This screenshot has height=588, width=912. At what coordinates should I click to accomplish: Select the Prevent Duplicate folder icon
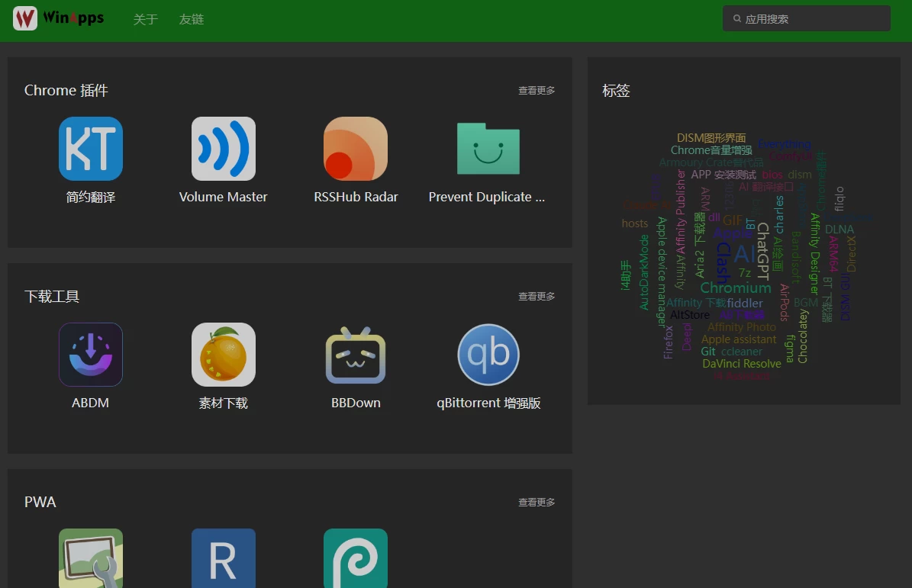[488, 149]
